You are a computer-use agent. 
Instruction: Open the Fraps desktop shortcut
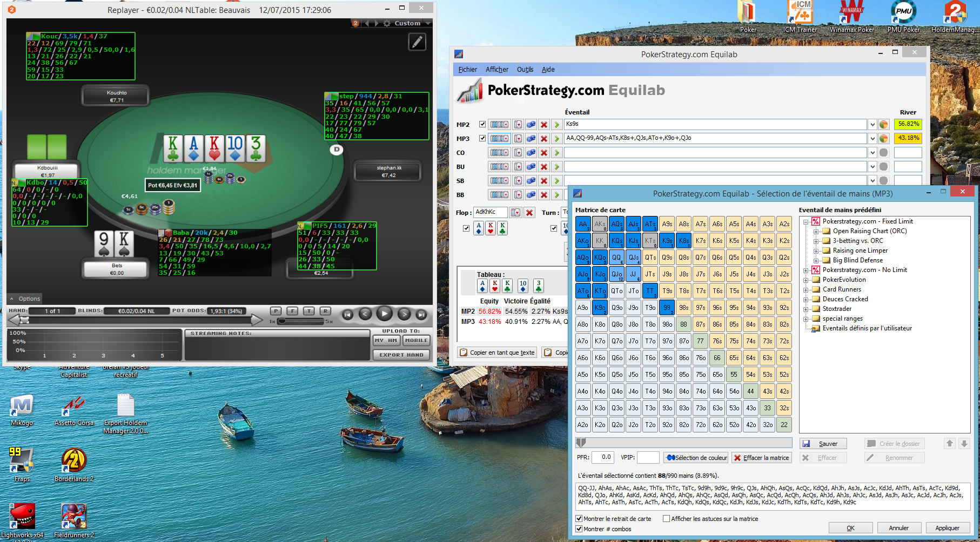22,464
